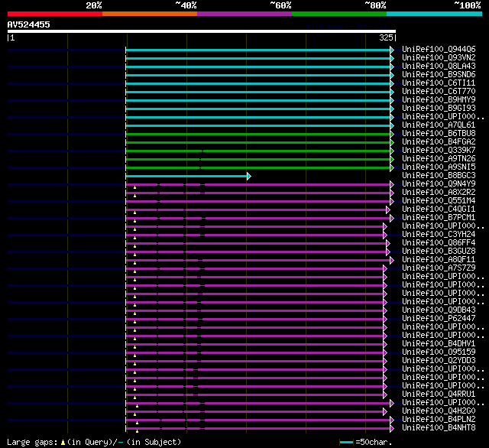This screenshot has width=489, height=448.
Task: Click the yellow gap marker on O95159 row
Action: (134, 355)
